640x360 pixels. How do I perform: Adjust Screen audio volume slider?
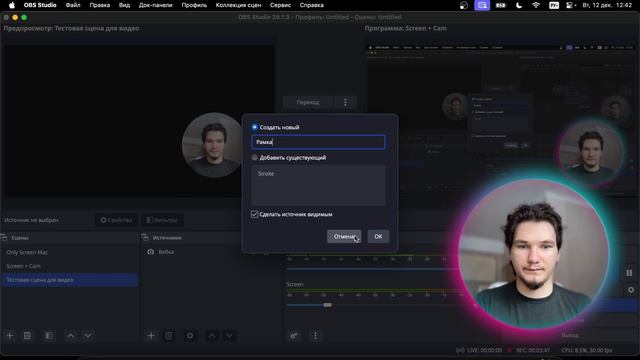click(x=327, y=305)
